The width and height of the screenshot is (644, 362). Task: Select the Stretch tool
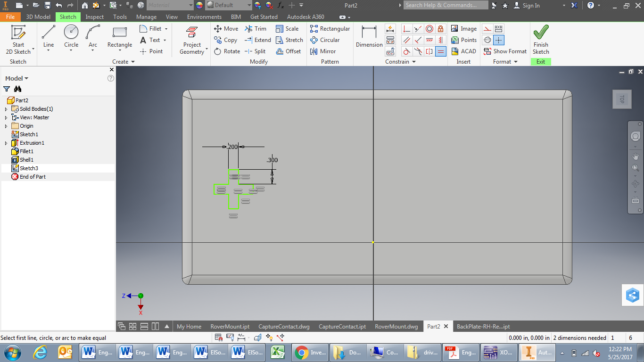tap(289, 40)
